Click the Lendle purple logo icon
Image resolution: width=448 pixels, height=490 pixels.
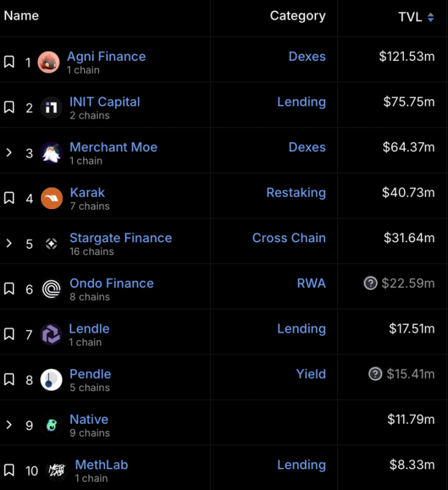click(51, 334)
